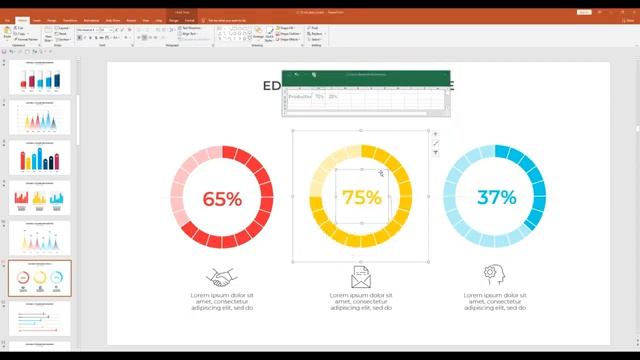
Task: Open the font size combo box
Action: (106, 30)
